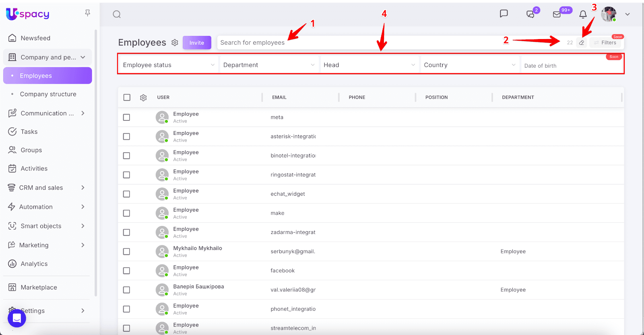Open the Employee status dropdown
Image resolution: width=644 pixels, height=335 pixels.
(168, 65)
